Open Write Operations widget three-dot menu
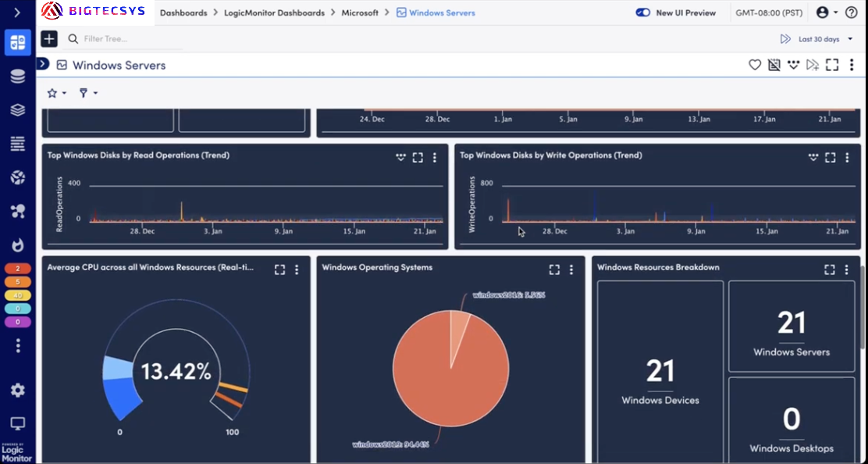Image resolution: width=868 pixels, height=464 pixels. point(847,158)
